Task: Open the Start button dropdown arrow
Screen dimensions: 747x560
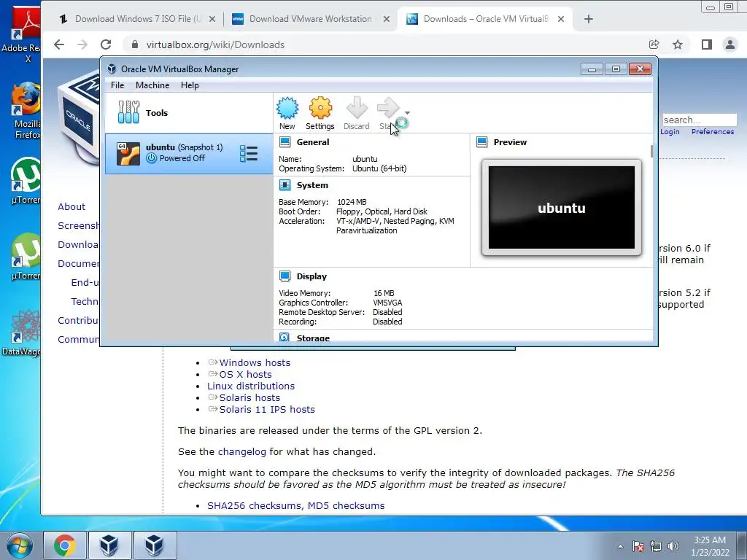Action: [x=407, y=113]
